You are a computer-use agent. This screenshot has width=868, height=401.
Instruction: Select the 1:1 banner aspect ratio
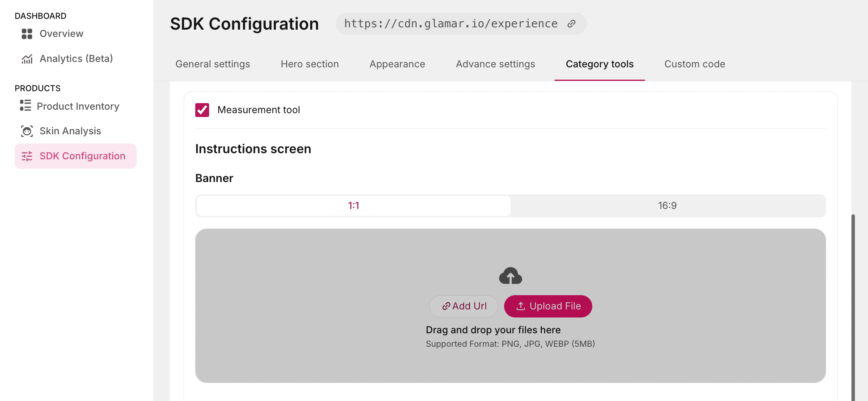353,206
